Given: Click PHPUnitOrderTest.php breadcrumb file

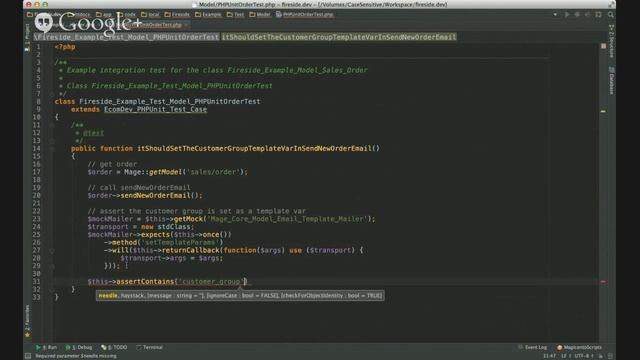Looking at the screenshot, I should tap(305, 15).
